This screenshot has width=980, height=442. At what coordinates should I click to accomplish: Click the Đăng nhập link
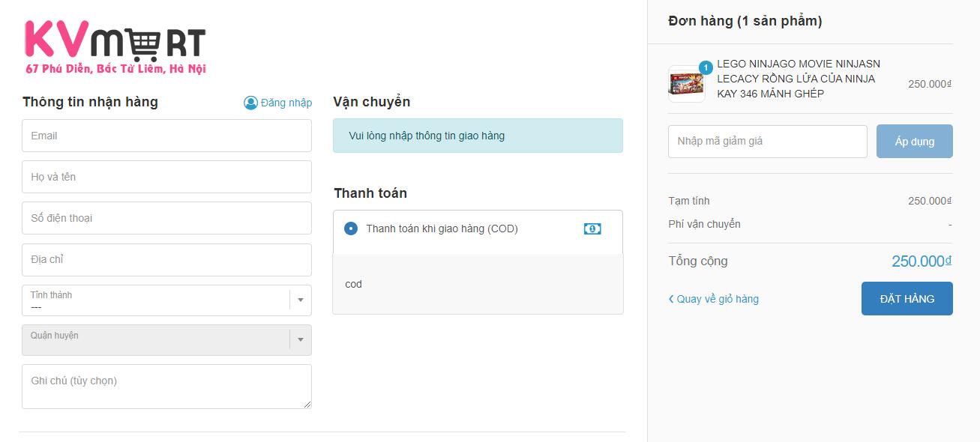pyautogui.click(x=286, y=103)
